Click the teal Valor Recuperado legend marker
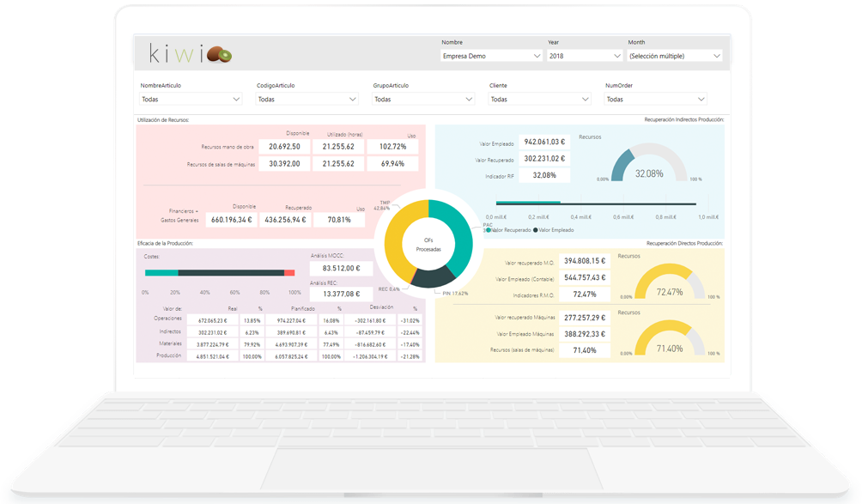This screenshot has width=862, height=504. [489, 230]
